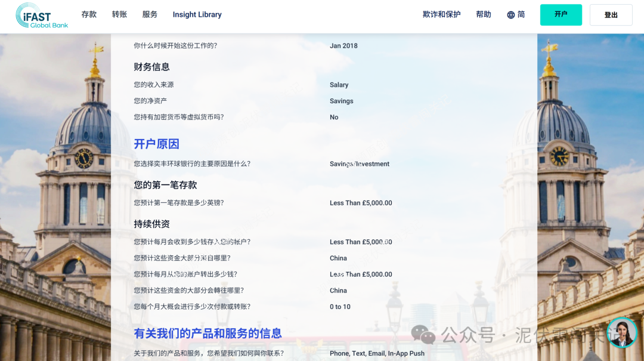Select the 您持有加密货币等虚拟货币吗 question
Screen dimensions: 644x361
pos(179,117)
